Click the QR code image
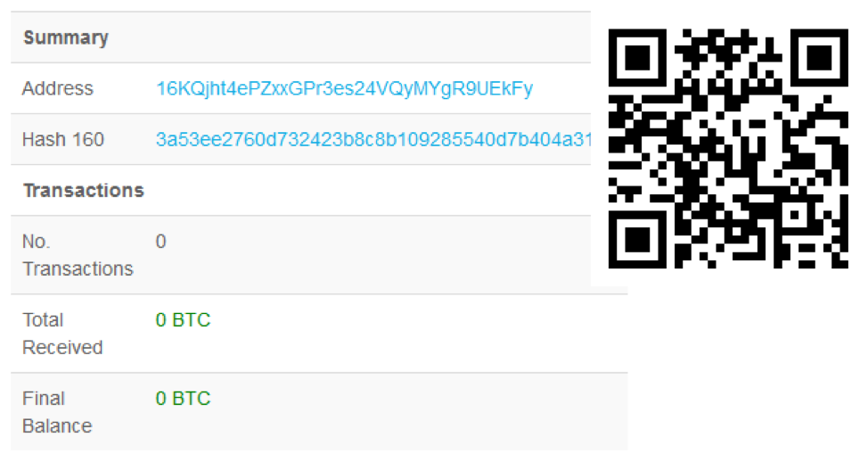Screen dimensions: 868x462 728,148
